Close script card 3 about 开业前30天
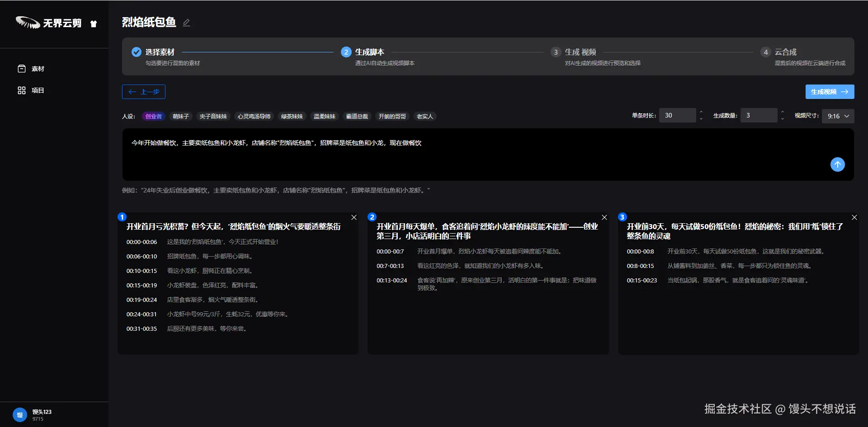Viewport: 868px width, 427px height. pyautogui.click(x=854, y=217)
